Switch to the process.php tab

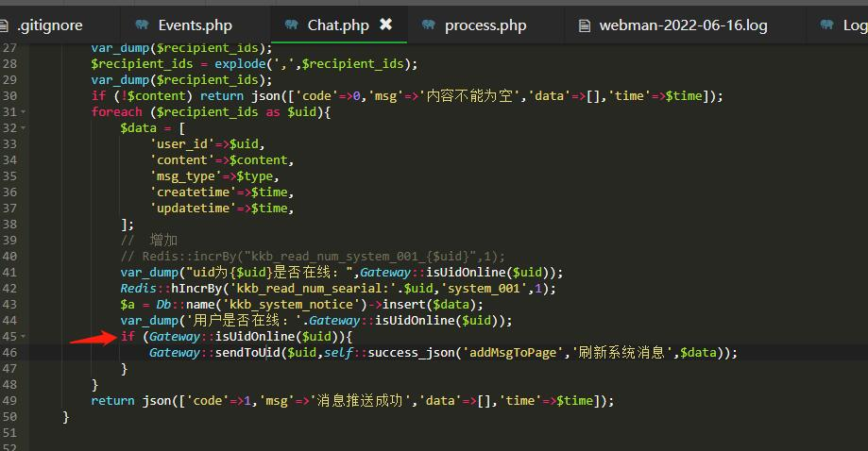pos(485,25)
